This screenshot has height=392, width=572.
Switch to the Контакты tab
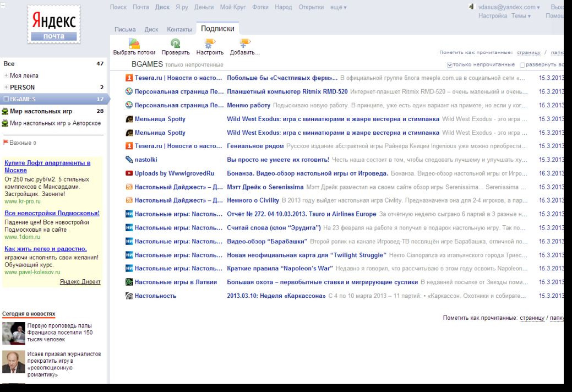click(179, 30)
